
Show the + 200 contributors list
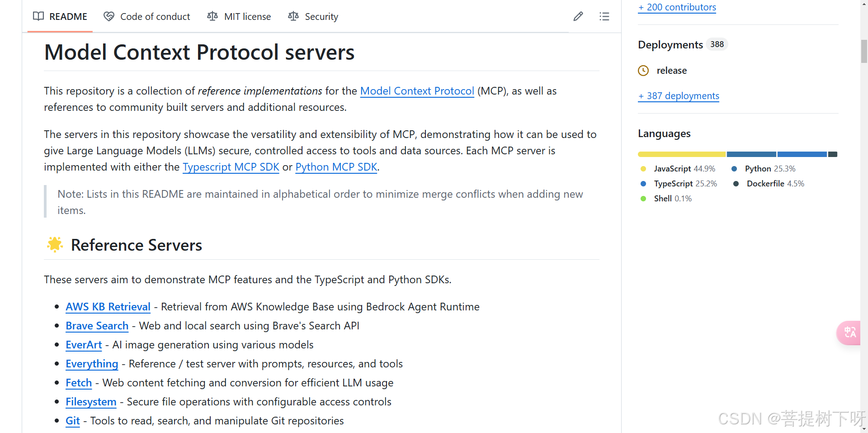(677, 7)
